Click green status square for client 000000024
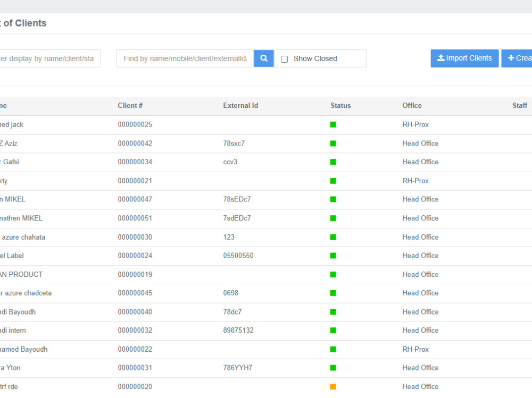 (x=333, y=256)
